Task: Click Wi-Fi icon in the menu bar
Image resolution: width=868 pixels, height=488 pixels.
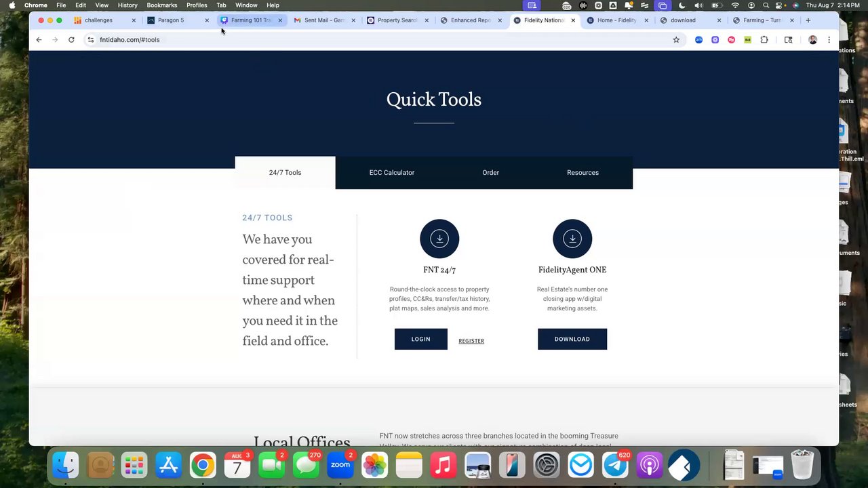Action: pos(735,5)
